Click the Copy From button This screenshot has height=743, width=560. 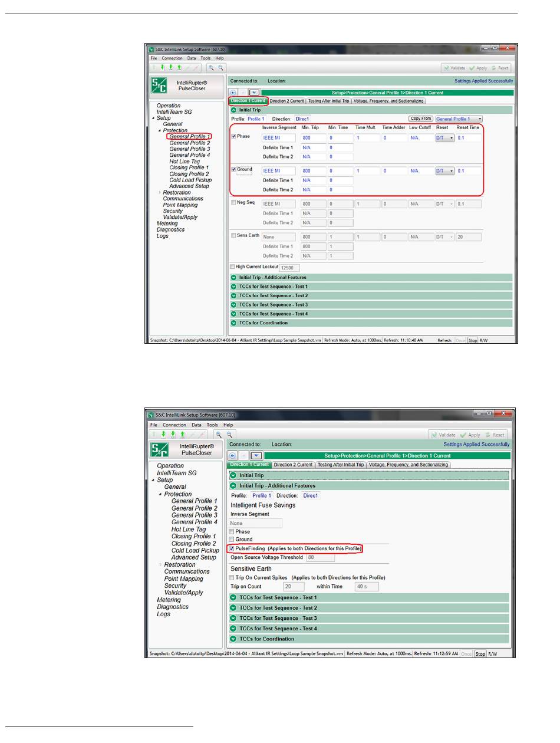[x=421, y=119]
